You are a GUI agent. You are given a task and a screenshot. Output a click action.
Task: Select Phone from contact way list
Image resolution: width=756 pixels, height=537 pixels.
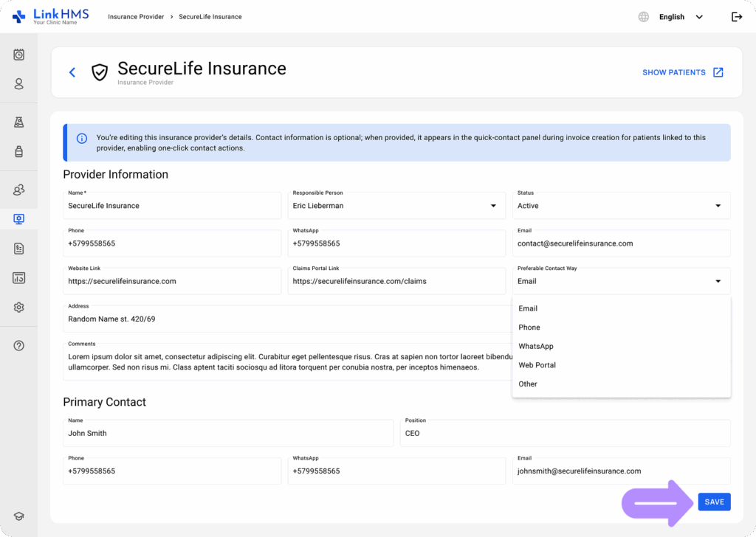tap(529, 328)
